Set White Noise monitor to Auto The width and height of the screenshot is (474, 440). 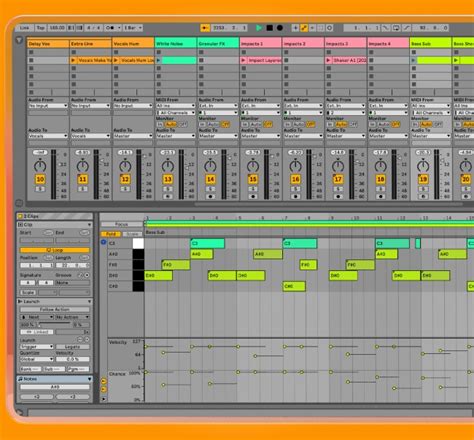[171, 124]
